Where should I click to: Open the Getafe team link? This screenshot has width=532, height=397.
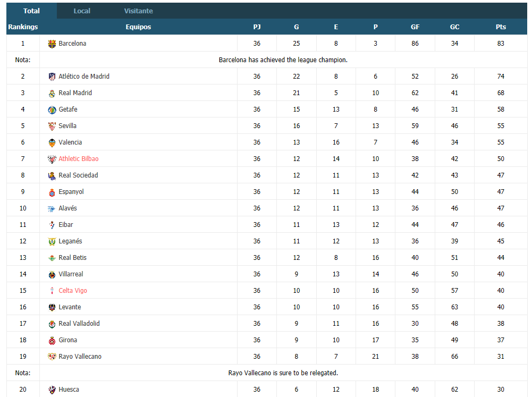[68, 109]
